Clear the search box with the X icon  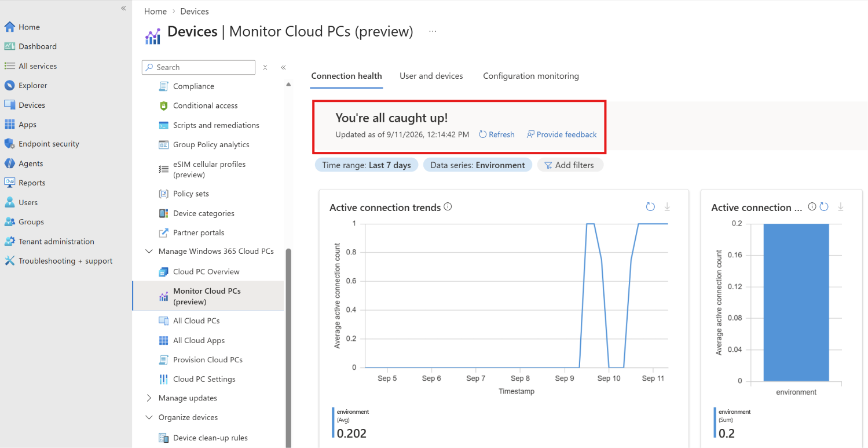tap(265, 67)
